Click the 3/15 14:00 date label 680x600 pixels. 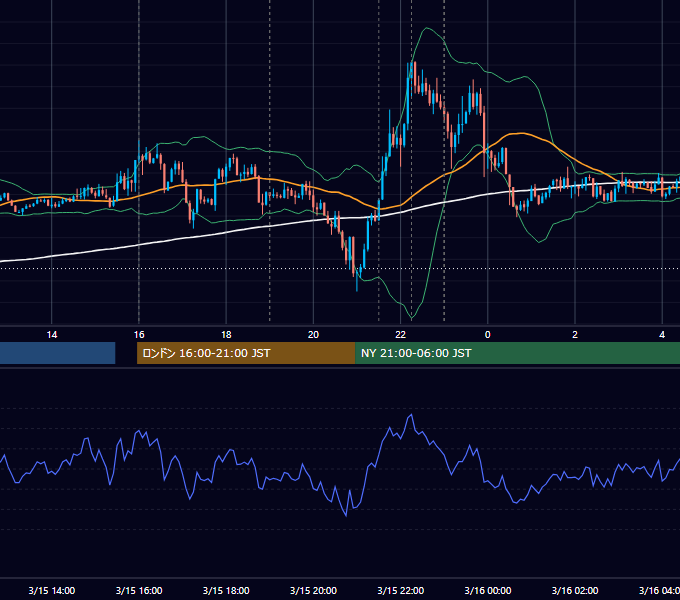(x=52, y=590)
